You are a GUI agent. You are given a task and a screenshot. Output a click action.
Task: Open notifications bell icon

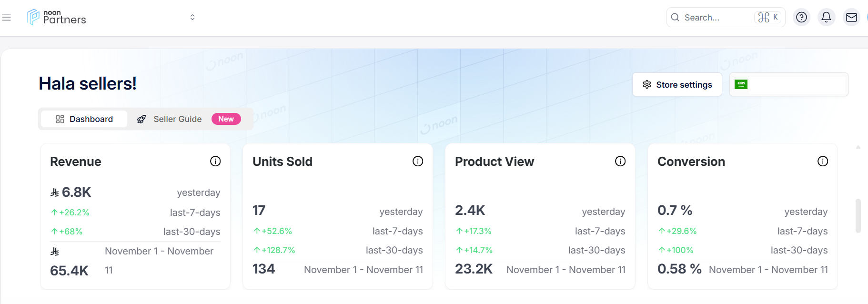click(x=826, y=18)
